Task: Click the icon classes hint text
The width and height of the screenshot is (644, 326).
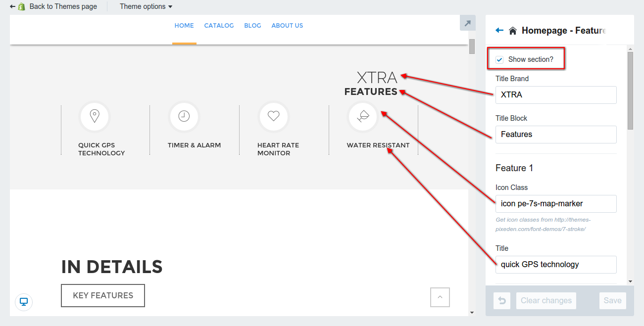Action: (x=543, y=225)
